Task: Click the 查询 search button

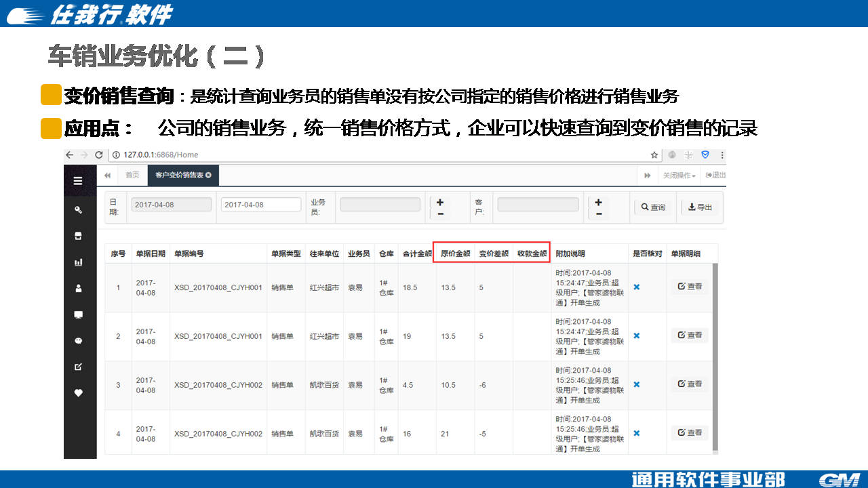Action: pos(654,207)
